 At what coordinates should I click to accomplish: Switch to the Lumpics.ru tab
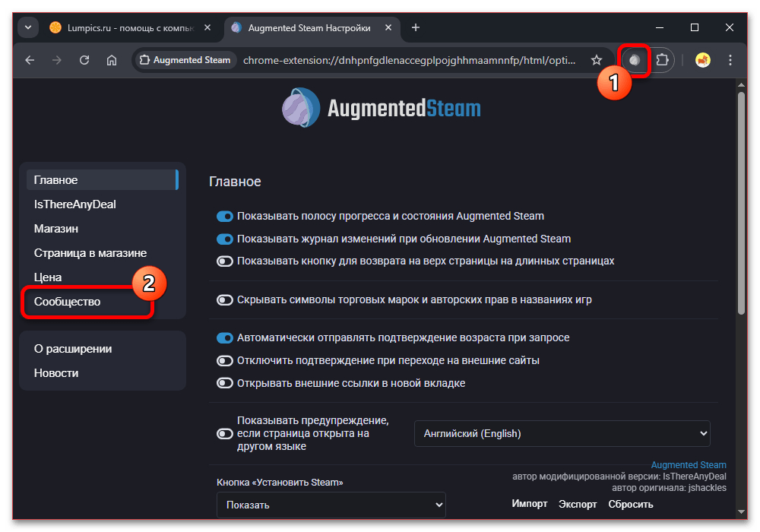pyautogui.click(x=130, y=27)
